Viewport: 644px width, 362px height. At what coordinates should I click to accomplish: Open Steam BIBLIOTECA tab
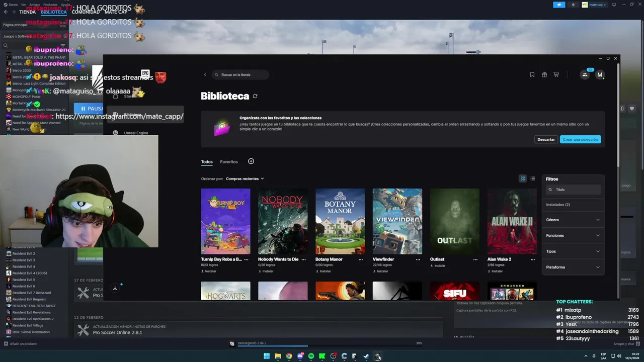tap(53, 12)
